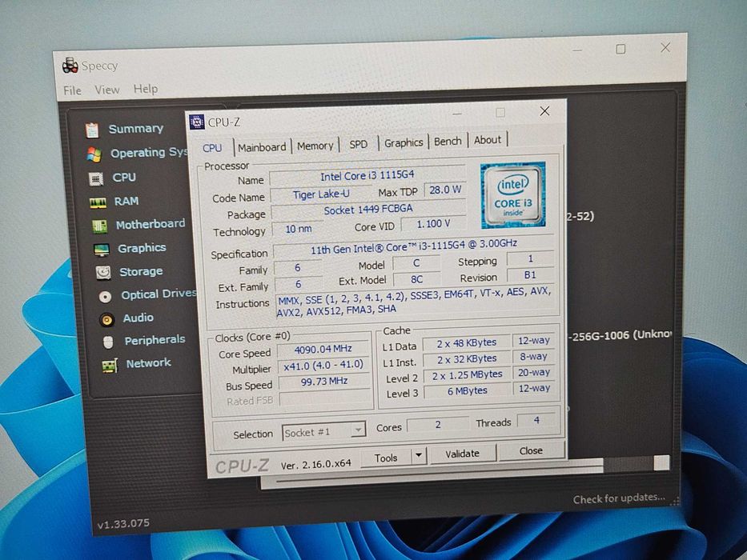
Task: Switch to the Memory tab in CPU-Z
Action: point(315,146)
